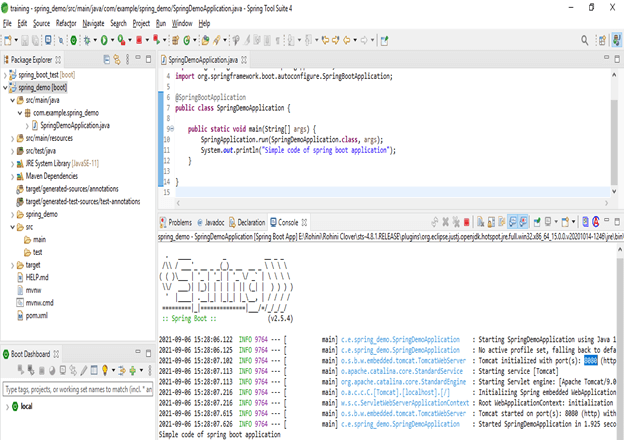
Task: Expand the spring_boot_test project
Action: tap(6, 75)
